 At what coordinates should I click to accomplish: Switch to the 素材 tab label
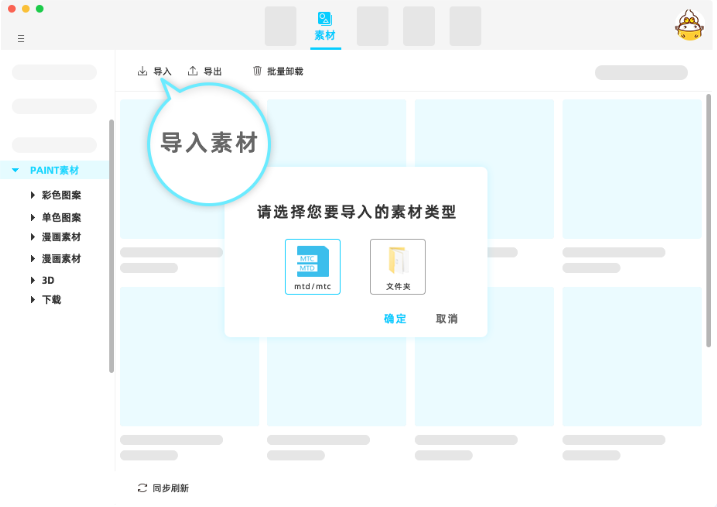(325, 35)
